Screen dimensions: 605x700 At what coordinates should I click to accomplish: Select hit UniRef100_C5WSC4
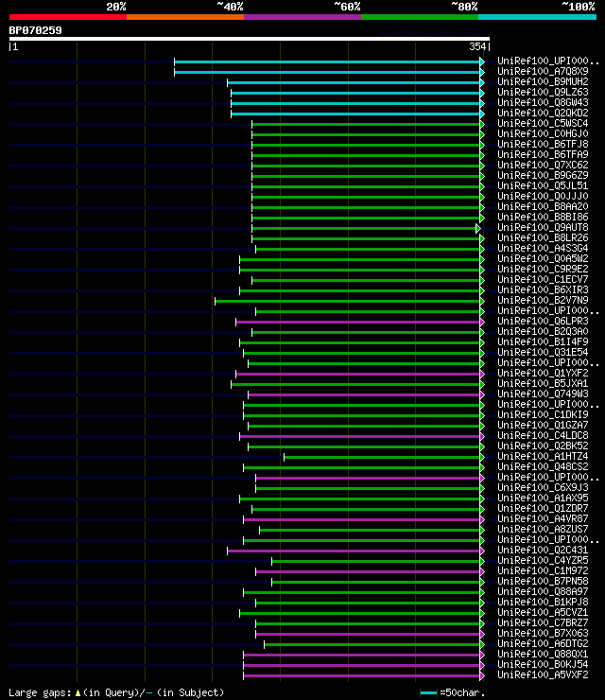tap(543, 123)
